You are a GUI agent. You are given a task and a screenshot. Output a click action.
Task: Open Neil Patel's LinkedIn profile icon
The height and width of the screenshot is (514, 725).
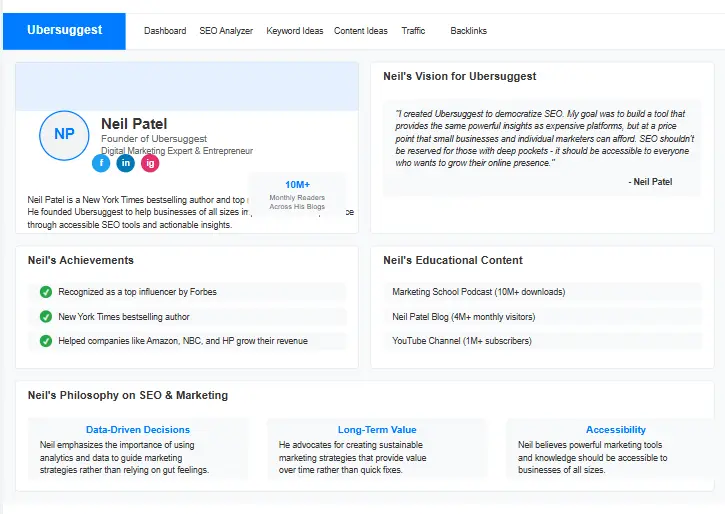coord(125,163)
